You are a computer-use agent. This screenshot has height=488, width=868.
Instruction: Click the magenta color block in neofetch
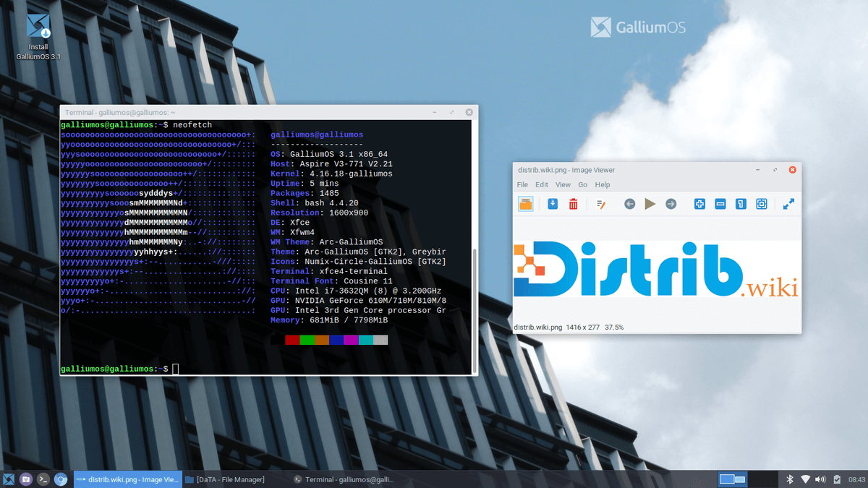click(351, 340)
